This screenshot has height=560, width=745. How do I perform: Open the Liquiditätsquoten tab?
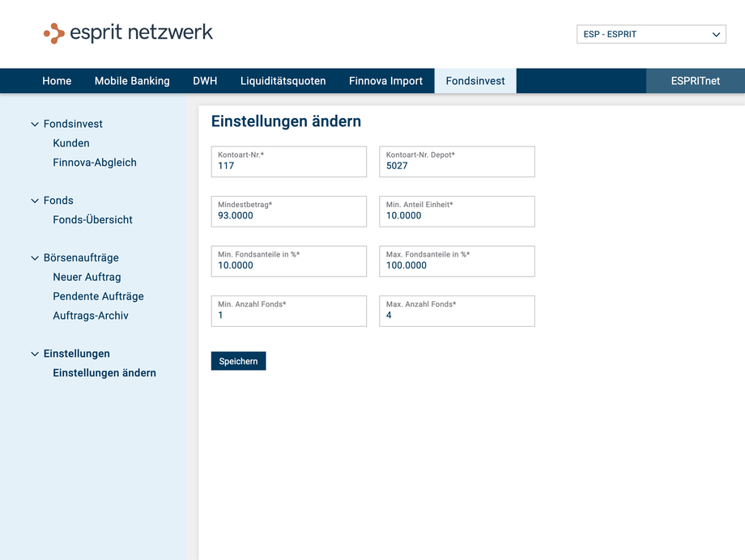pos(283,80)
